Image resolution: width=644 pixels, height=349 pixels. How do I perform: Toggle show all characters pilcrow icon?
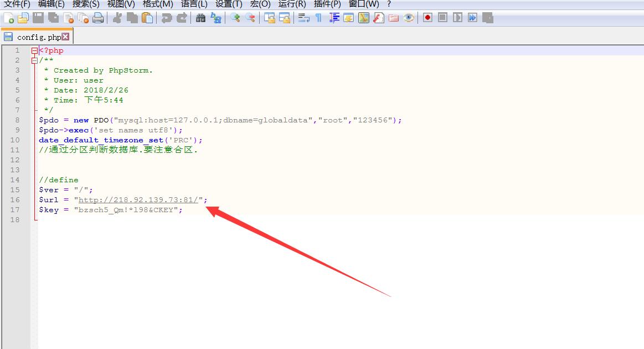318,18
